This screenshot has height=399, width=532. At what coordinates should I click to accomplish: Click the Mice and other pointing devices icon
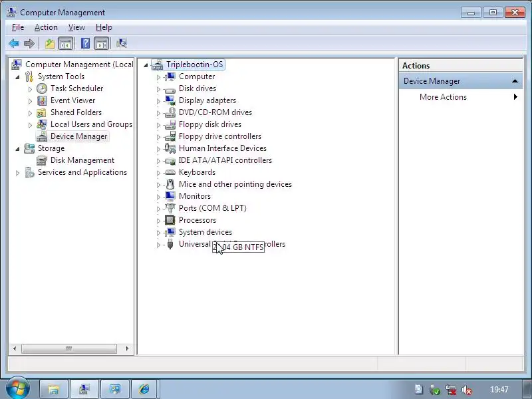(170, 184)
